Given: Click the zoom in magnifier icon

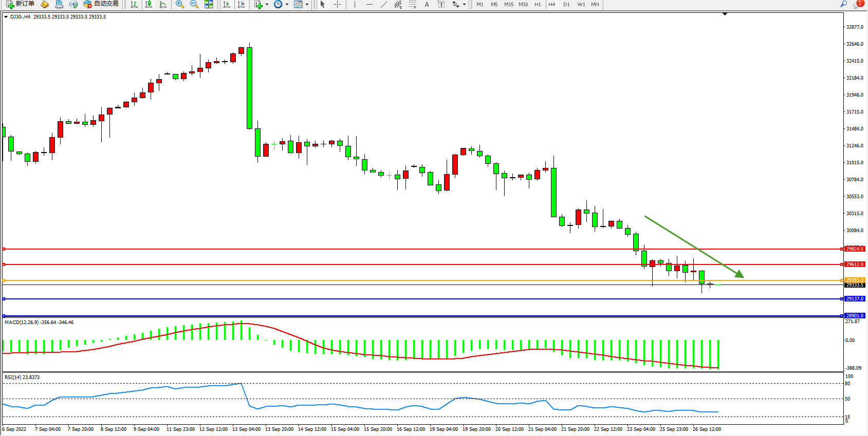Looking at the screenshot, I should point(179,4).
